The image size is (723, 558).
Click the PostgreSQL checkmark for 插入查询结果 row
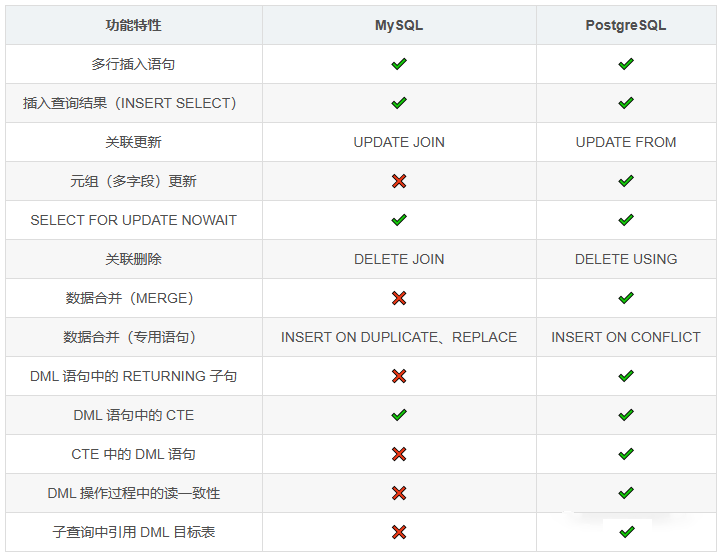pos(626,103)
